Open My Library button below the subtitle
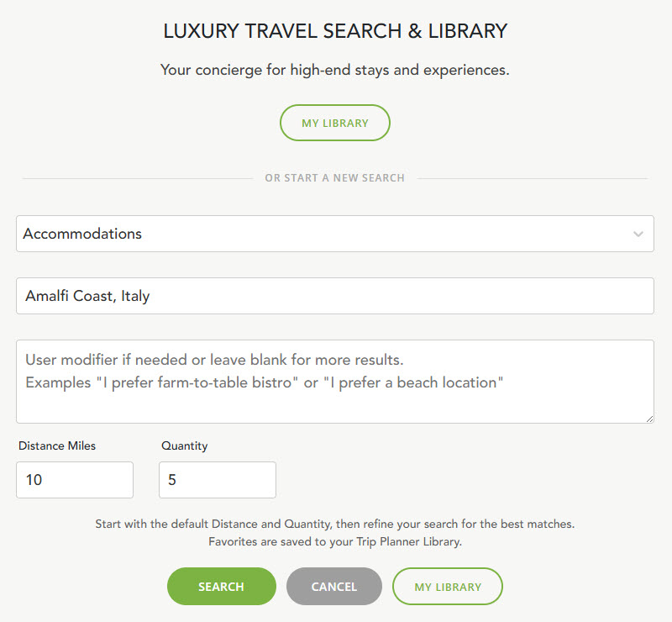This screenshot has width=672, height=622. point(334,123)
